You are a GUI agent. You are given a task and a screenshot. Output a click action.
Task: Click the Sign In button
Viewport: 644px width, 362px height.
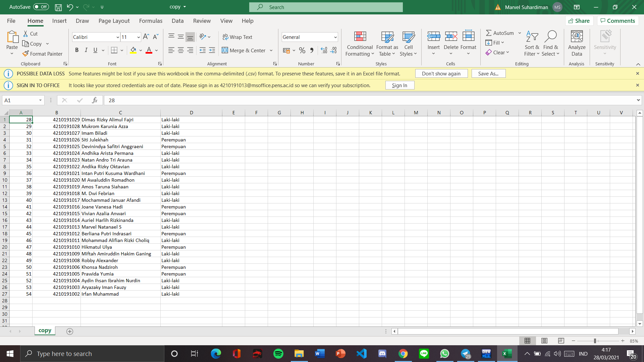[x=399, y=85]
